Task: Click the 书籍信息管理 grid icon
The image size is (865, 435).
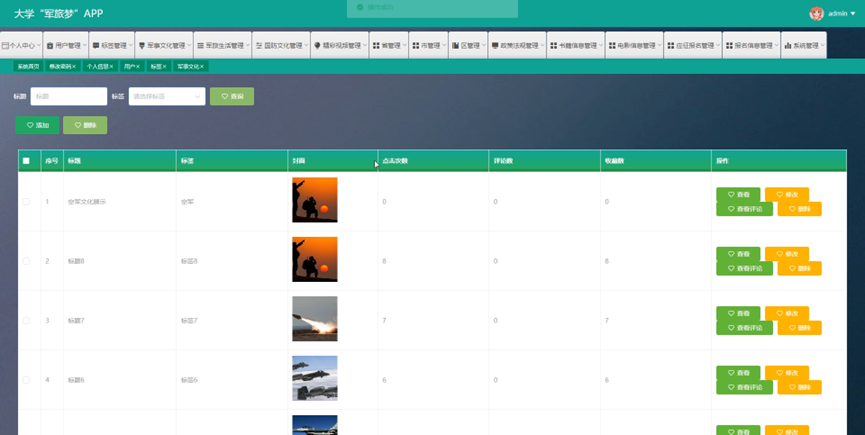Action: click(x=553, y=46)
